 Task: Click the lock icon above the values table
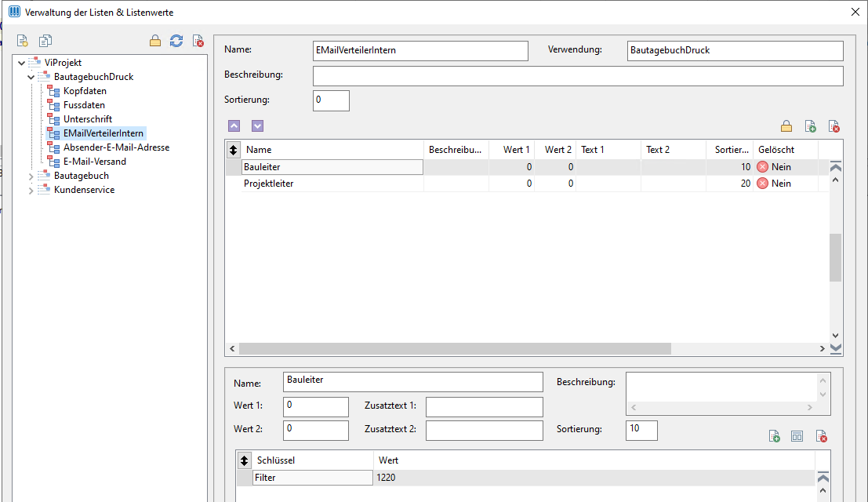[x=786, y=126]
